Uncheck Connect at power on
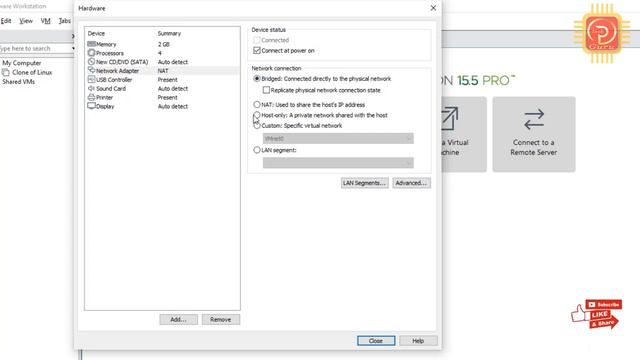Viewport: 640px width, 360px height. coord(257,51)
